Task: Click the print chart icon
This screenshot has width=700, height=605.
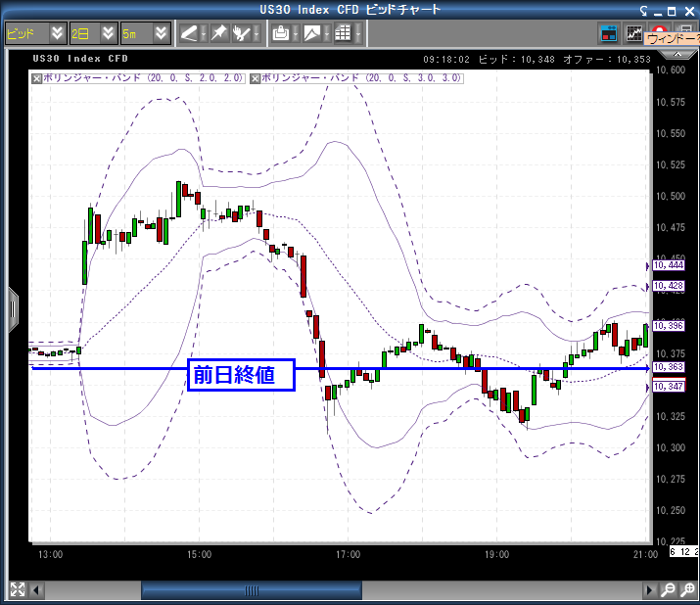Action: (x=281, y=32)
